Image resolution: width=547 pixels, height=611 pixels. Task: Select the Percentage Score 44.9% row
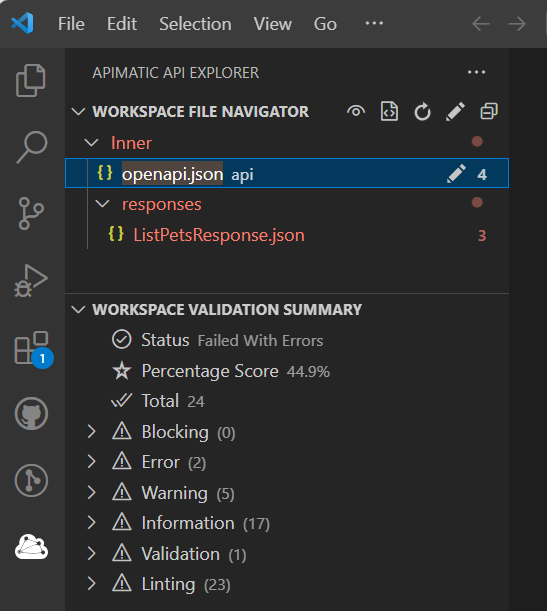(287, 371)
